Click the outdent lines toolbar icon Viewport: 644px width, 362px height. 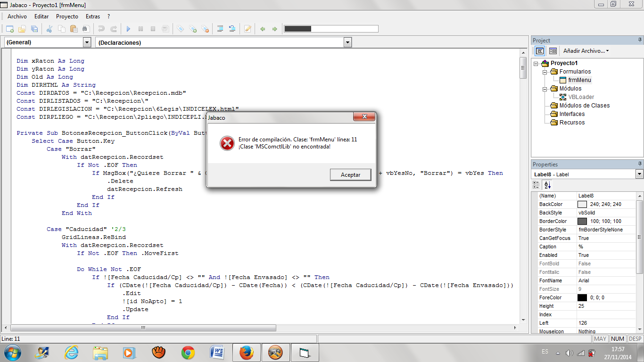click(232, 29)
